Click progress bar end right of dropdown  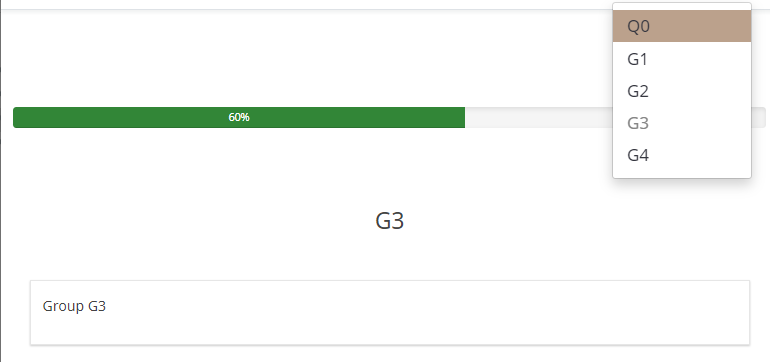click(758, 117)
